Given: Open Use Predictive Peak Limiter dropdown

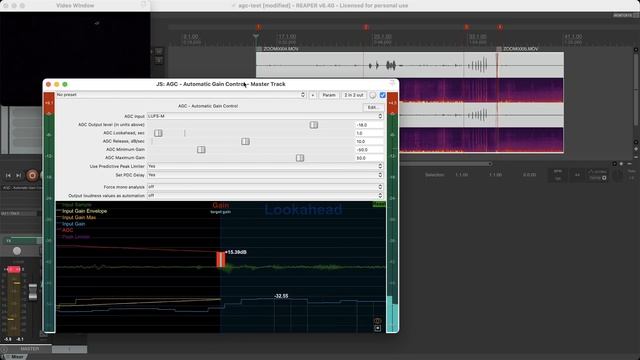Looking at the screenshot, I should (x=265, y=166).
